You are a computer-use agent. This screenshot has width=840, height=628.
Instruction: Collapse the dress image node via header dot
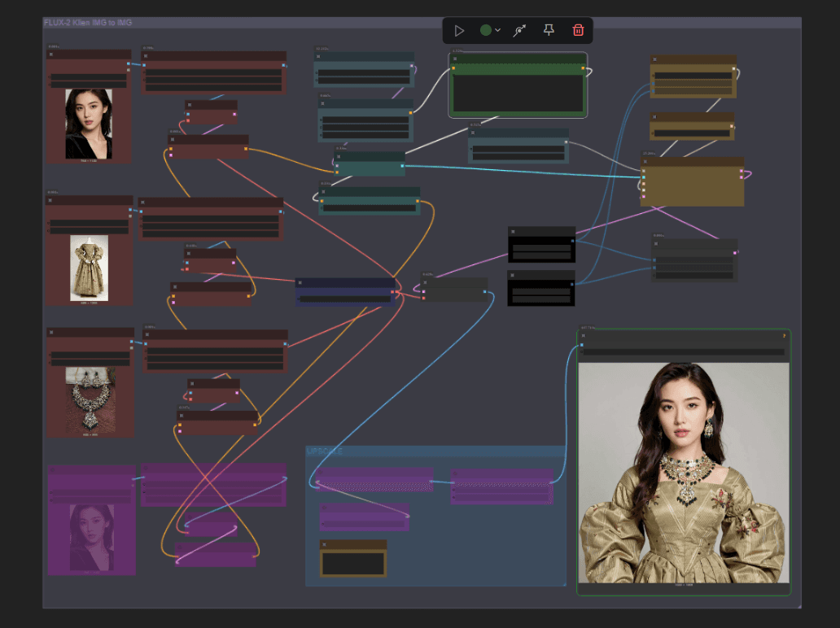click(50, 200)
